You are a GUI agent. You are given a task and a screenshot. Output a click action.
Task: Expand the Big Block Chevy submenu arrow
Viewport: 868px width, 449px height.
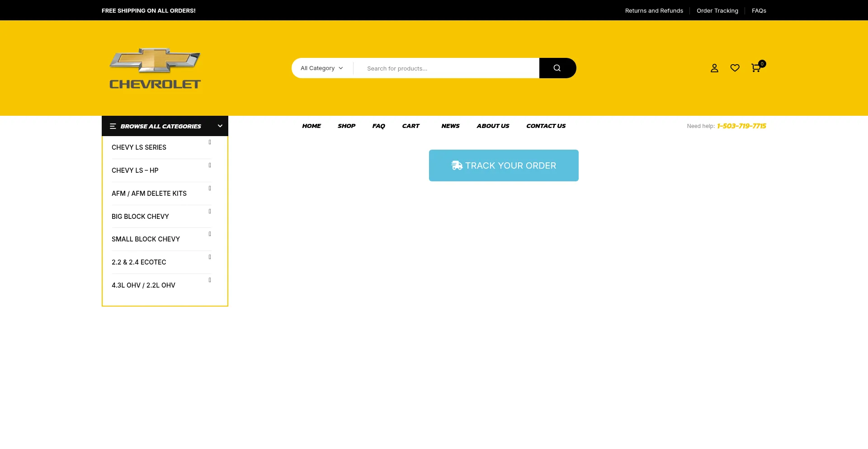(210, 212)
